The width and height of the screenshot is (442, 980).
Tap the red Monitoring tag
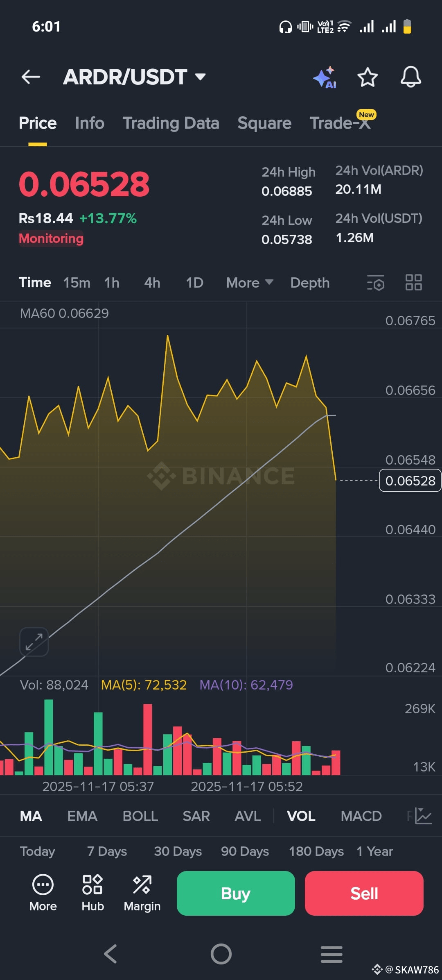(51, 238)
